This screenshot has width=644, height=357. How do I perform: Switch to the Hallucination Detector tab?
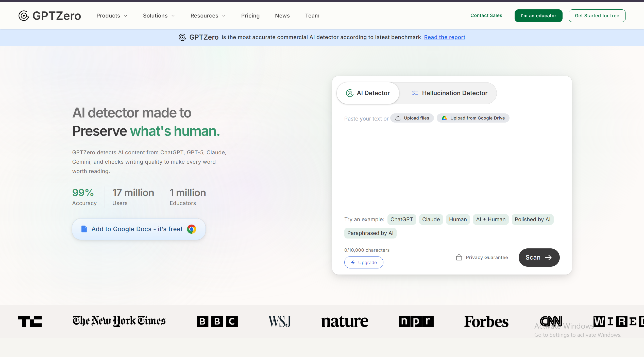449,93
